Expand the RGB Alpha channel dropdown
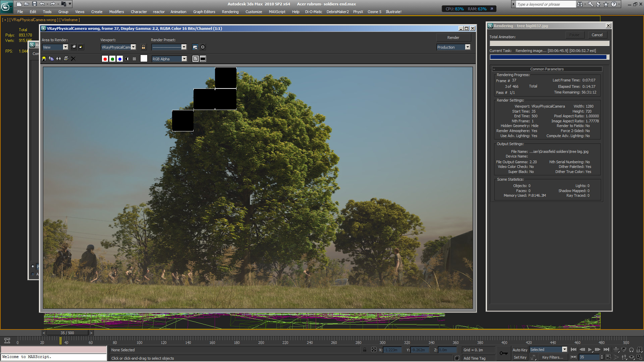This screenshot has height=362, width=644. (184, 59)
